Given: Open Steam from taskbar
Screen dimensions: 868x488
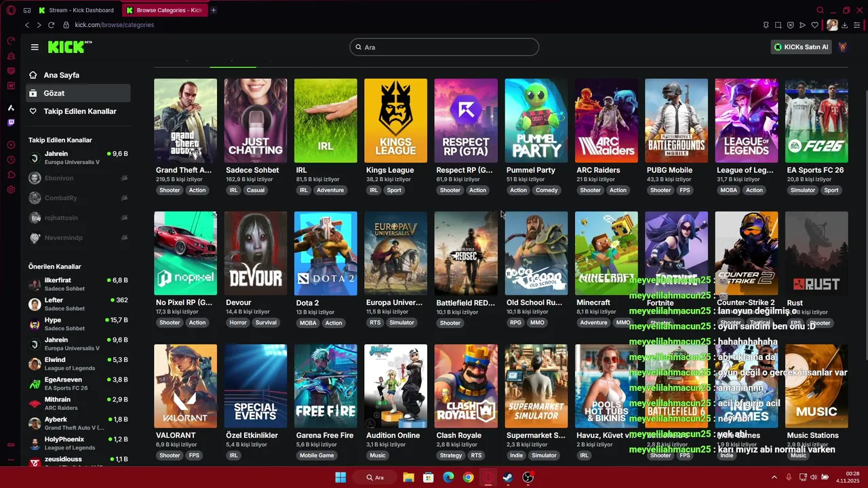Looking at the screenshot, I should pos(508,477).
